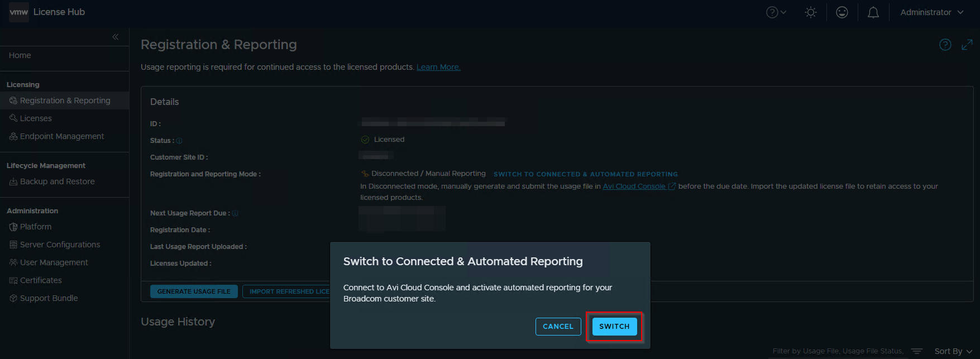Click the Support Bundle icon

pos(13,298)
